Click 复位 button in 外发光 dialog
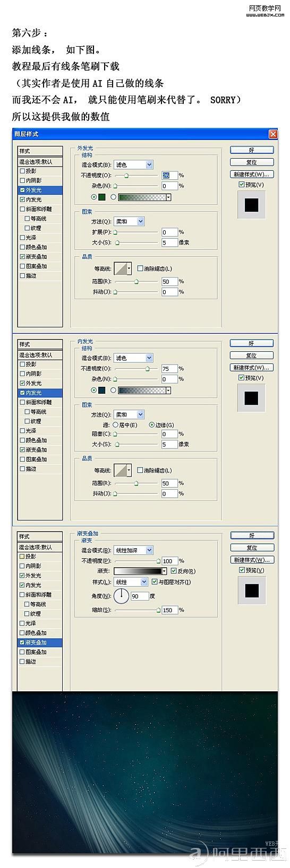This screenshot has width=290, height=868. pyautogui.click(x=252, y=162)
